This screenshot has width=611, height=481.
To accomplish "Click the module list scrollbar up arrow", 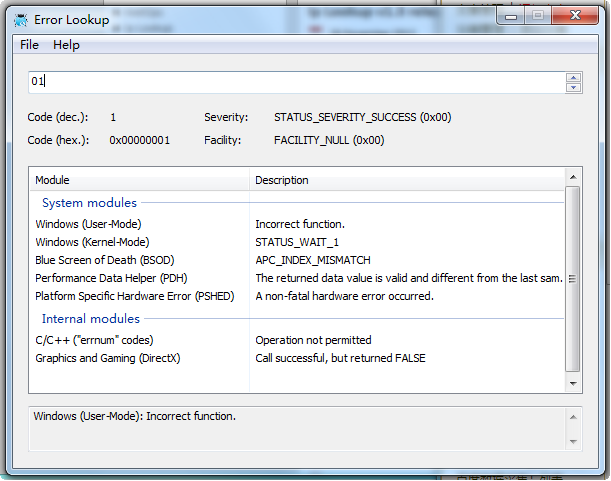I will 572,178.
